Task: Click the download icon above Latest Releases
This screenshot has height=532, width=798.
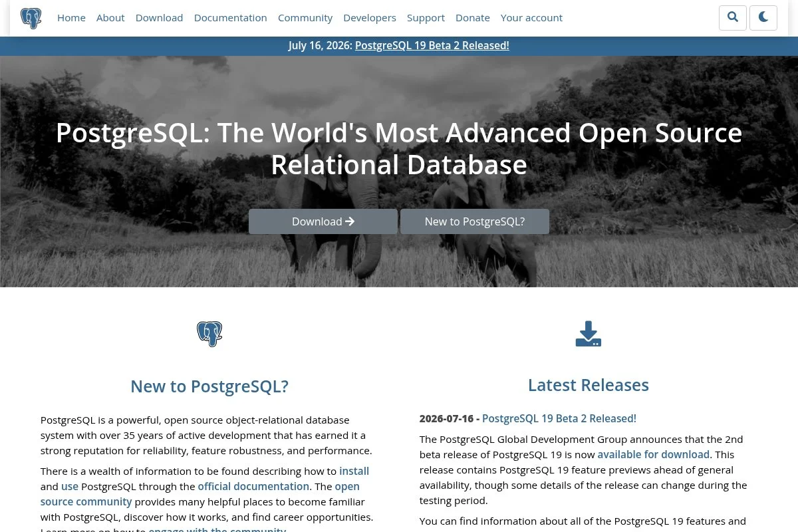Action: (x=589, y=334)
